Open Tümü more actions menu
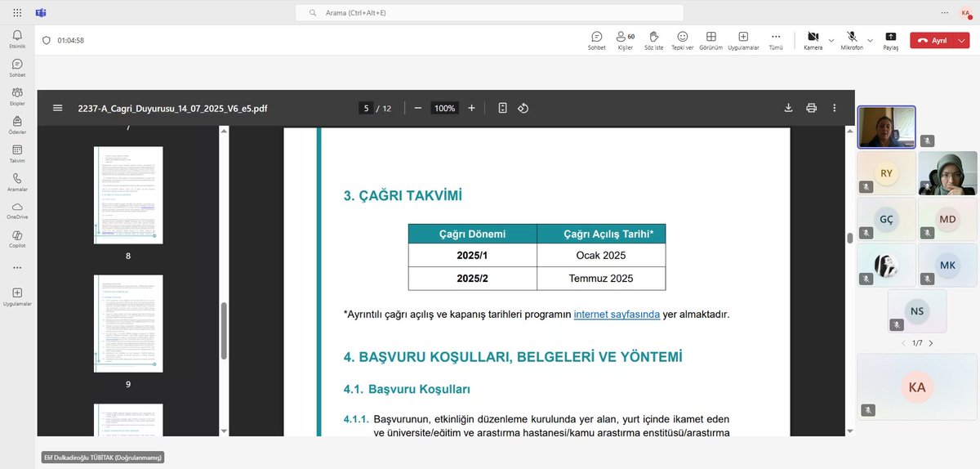The image size is (980, 469). [776, 40]
